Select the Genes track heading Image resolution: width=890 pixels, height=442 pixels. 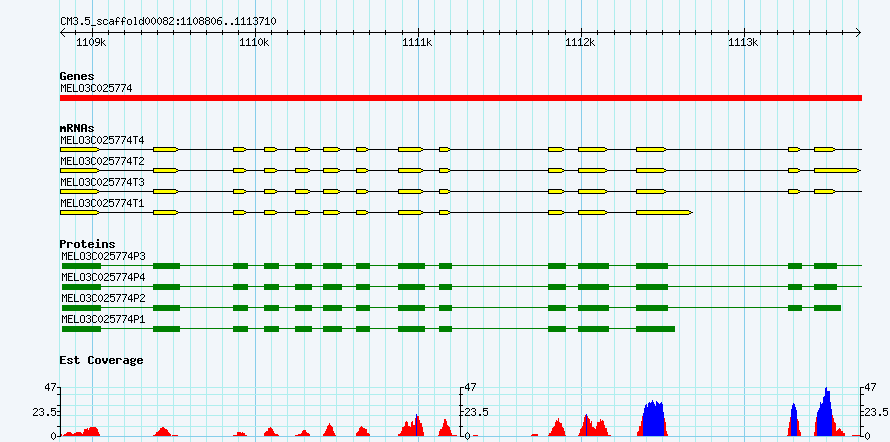tap(77, 76)
